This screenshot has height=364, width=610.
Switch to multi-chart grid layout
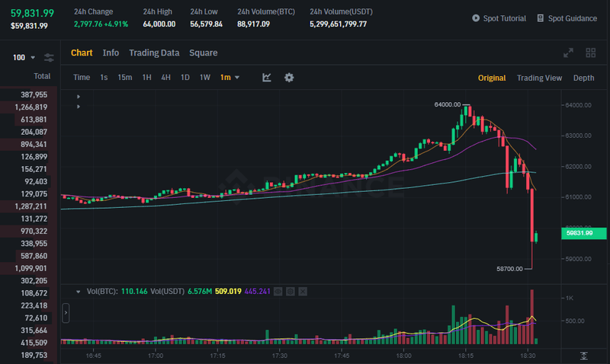pyautogui.click(x=590, y=53)
